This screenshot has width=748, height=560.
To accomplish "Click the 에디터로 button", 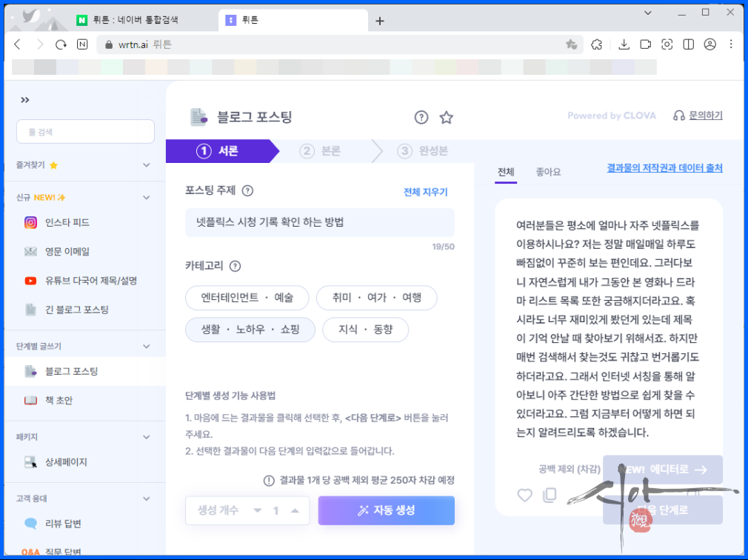I will point(663,470).
